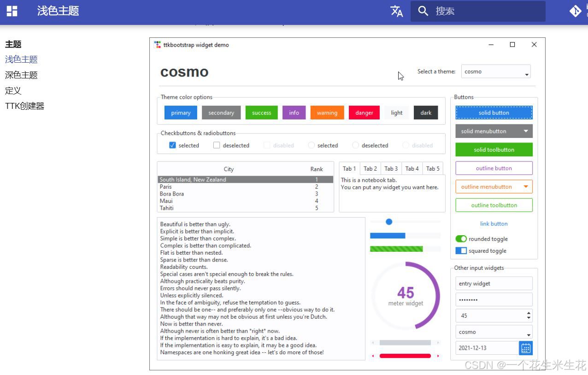
Task: Click the "link button" text link
Action: point(494,224)
